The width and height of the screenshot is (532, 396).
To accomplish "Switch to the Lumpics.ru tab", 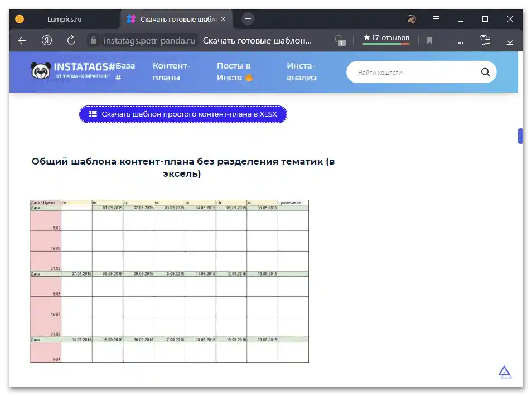I will [x=65, y=19].
